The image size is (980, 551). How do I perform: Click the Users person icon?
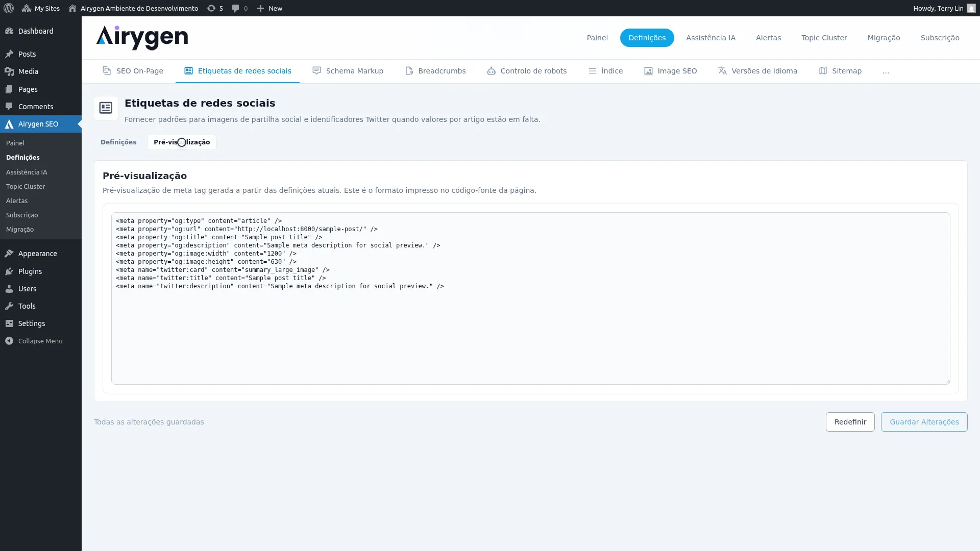coord(9,289)
